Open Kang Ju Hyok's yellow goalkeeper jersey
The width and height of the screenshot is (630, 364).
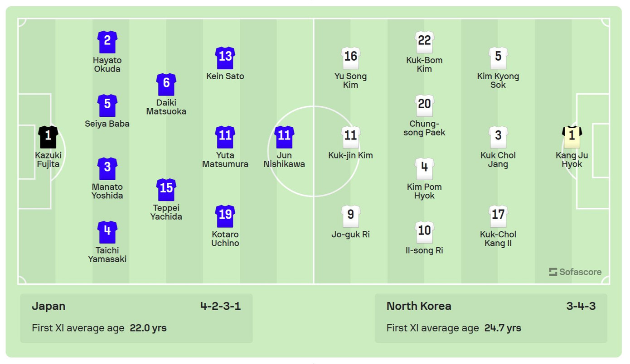(572, 137)
